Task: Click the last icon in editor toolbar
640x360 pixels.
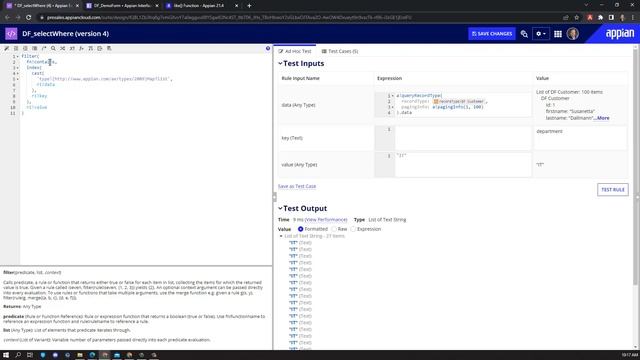Action: click(109, 48)
